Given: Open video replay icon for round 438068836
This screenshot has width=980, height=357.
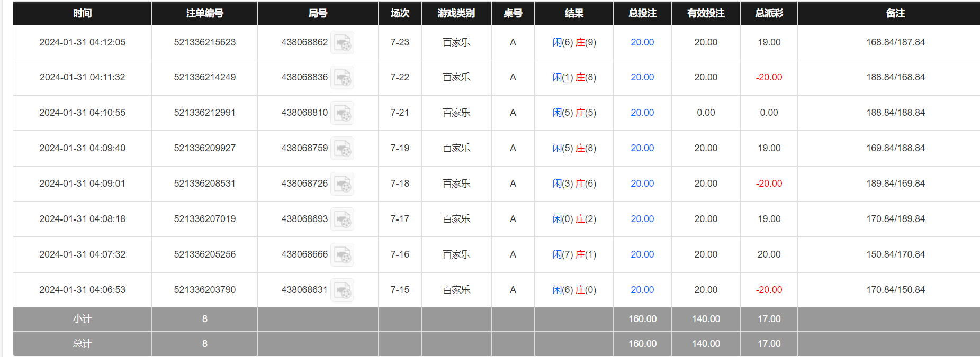Looking at the screenshot, I should (343, 78).
